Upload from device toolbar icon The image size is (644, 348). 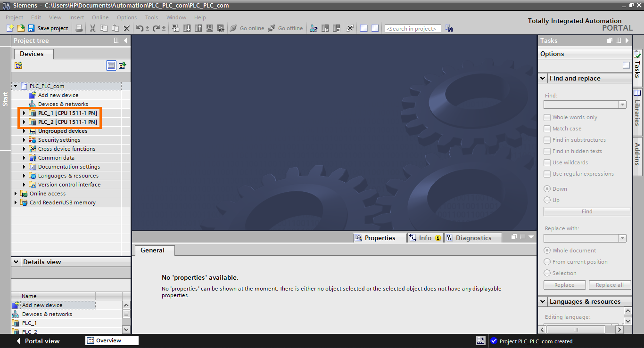pyautogui.click(x=198, y=28)
